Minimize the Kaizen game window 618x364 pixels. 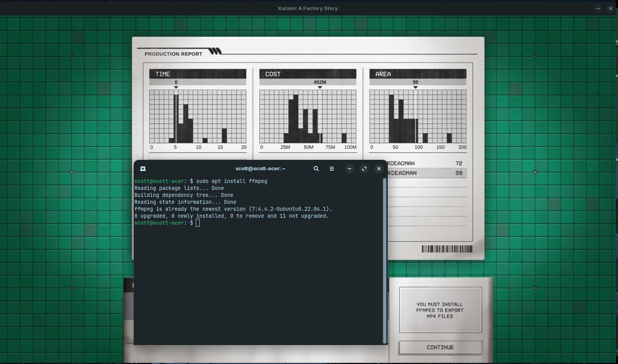click(598, 8)
